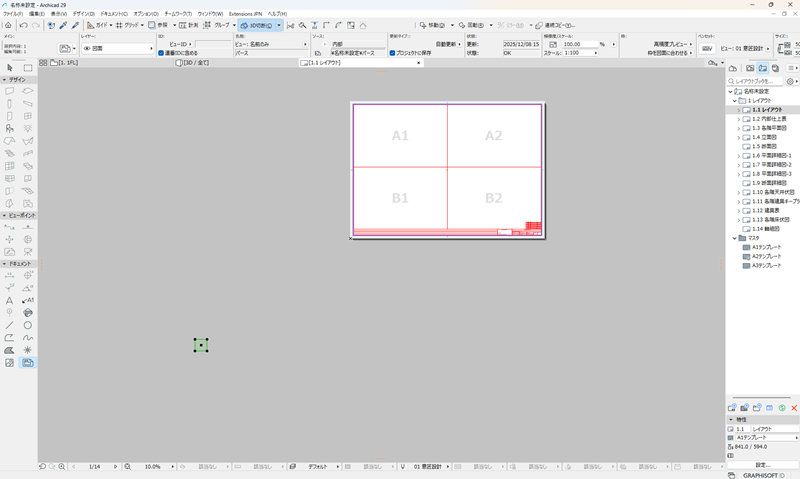Screen dimensions: 800x479
Task: Click the 100.00 percent scale field
Action: tap(580, 44)
